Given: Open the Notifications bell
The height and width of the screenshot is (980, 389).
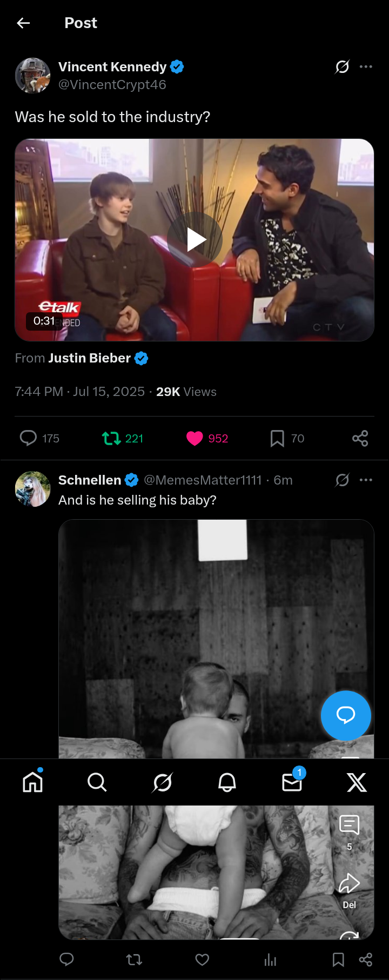Looking at the screenshot, I should [227, 782].
